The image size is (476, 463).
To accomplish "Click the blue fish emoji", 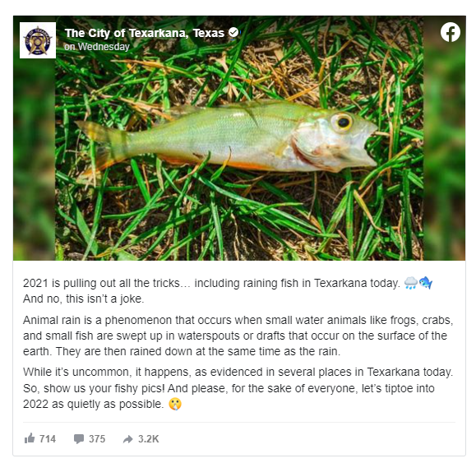I will click(x=426, y=282).
